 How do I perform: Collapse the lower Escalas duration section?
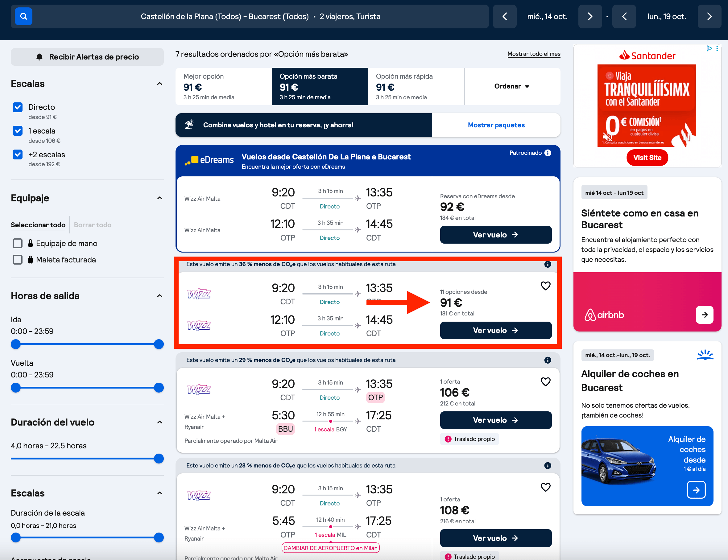pos(160,493)
